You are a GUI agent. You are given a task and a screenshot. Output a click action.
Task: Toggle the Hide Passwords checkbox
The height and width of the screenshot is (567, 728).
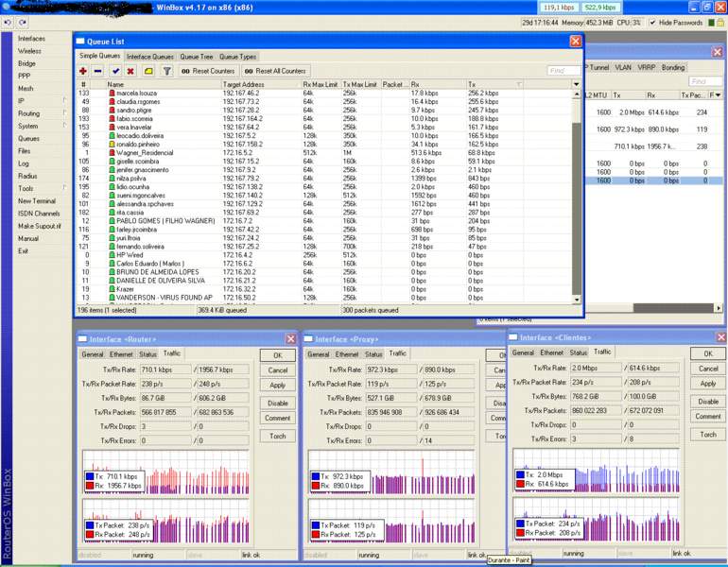[x=652, y=23]
